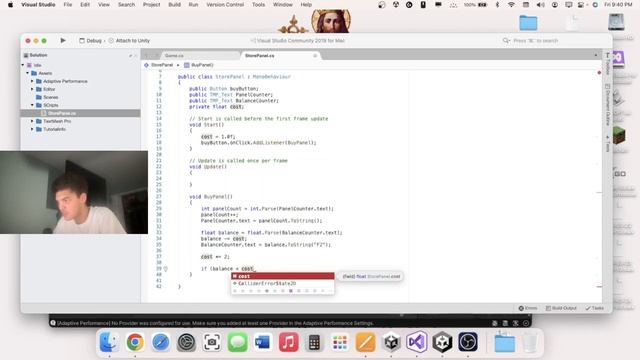Select StorePanel.cs in the solution tree
This screenshot has width=640, height=360.
tap(80, 113)
